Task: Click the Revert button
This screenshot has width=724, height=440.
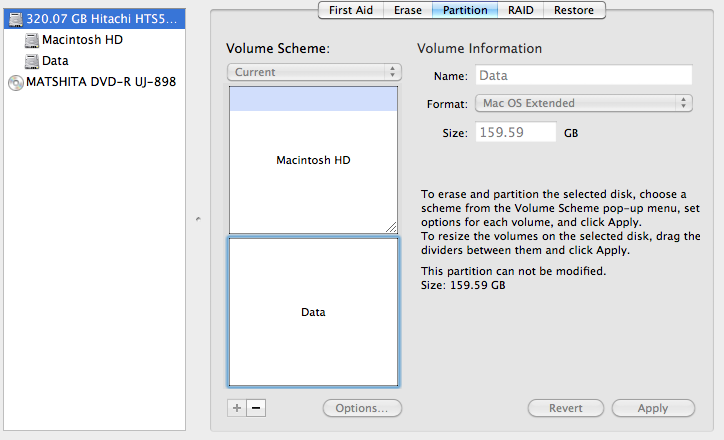Action: pyautogui.click(x=566, y=408)
